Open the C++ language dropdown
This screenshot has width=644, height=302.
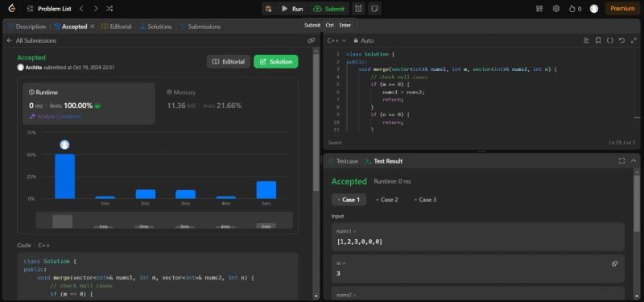(336, 40)
